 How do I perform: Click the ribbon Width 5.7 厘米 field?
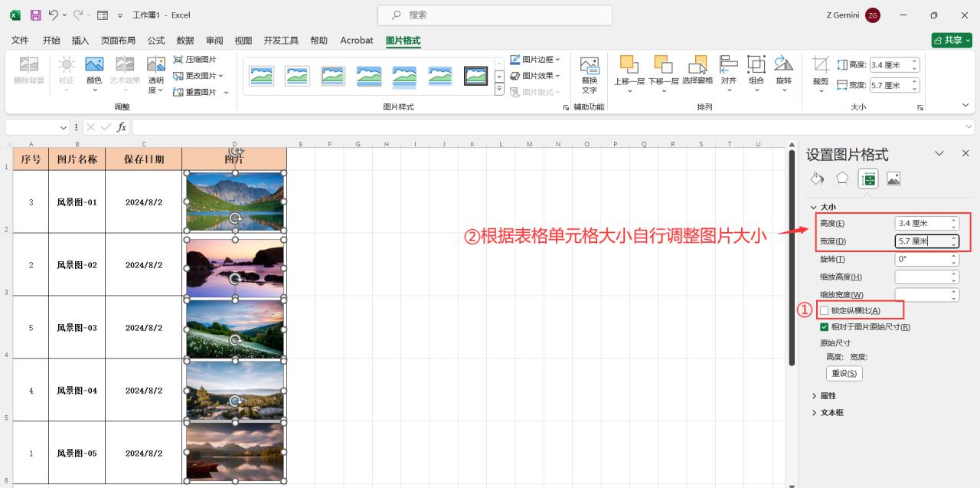[x=894, y=85]
